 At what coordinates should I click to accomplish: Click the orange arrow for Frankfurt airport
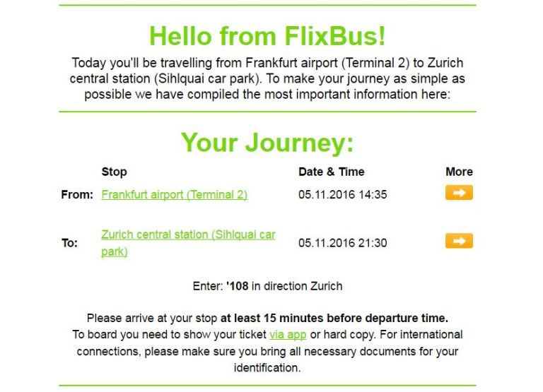click(x=459, y=193)
